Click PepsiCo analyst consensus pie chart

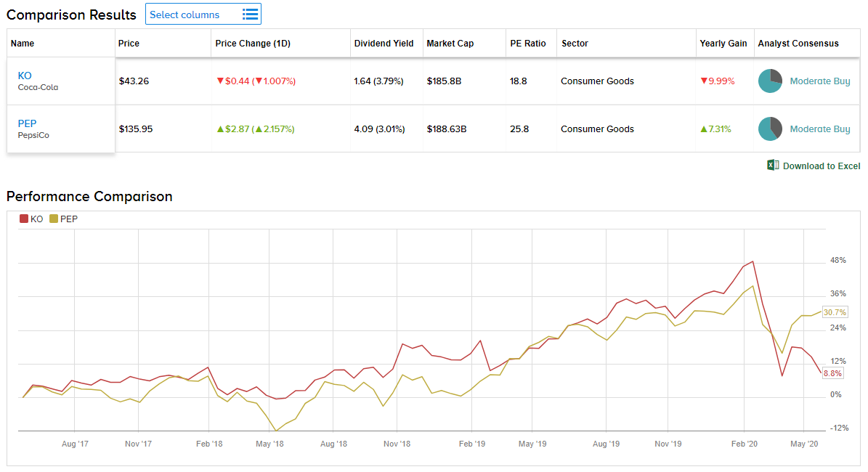click(x=770, y=129)
